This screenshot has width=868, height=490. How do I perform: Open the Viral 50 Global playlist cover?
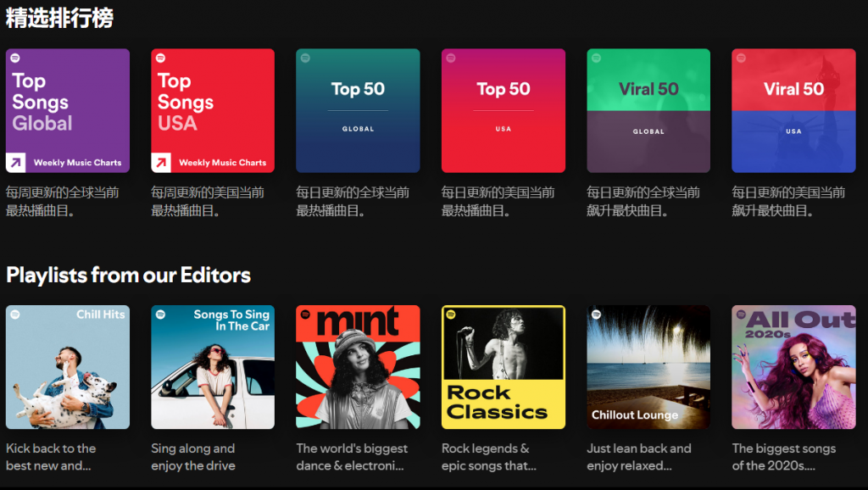coord(648,111)
